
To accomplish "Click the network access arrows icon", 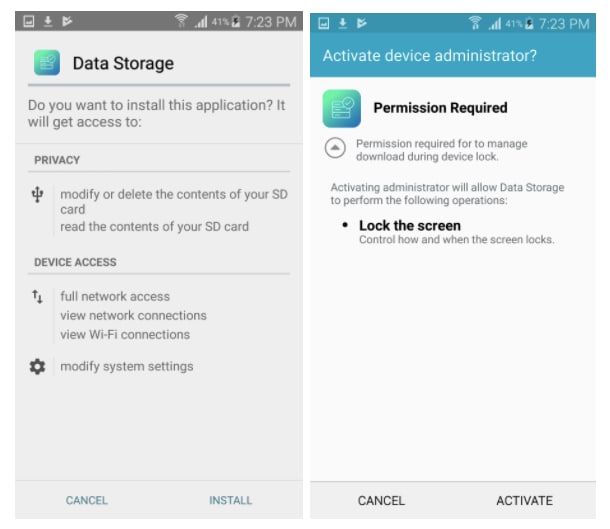I will [37, 297].
